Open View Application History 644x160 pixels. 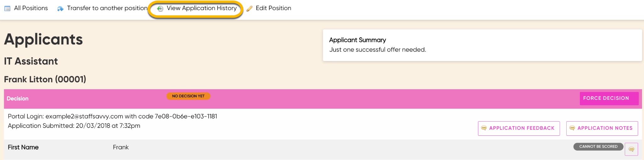point(197,9)
